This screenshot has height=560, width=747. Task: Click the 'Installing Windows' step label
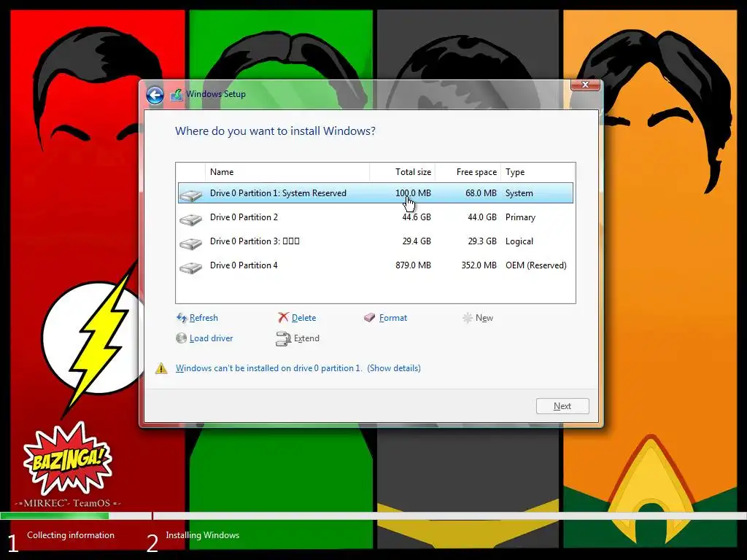point(203,535)
